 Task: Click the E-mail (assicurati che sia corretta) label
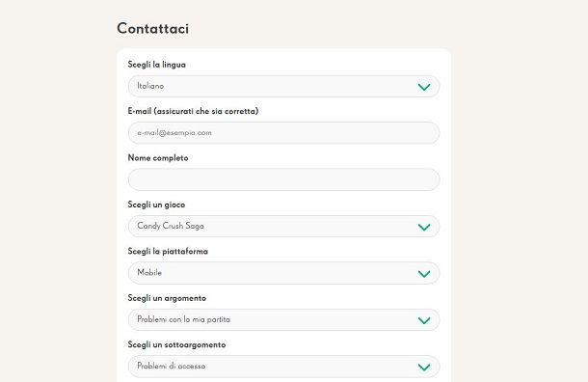point(193,111)
